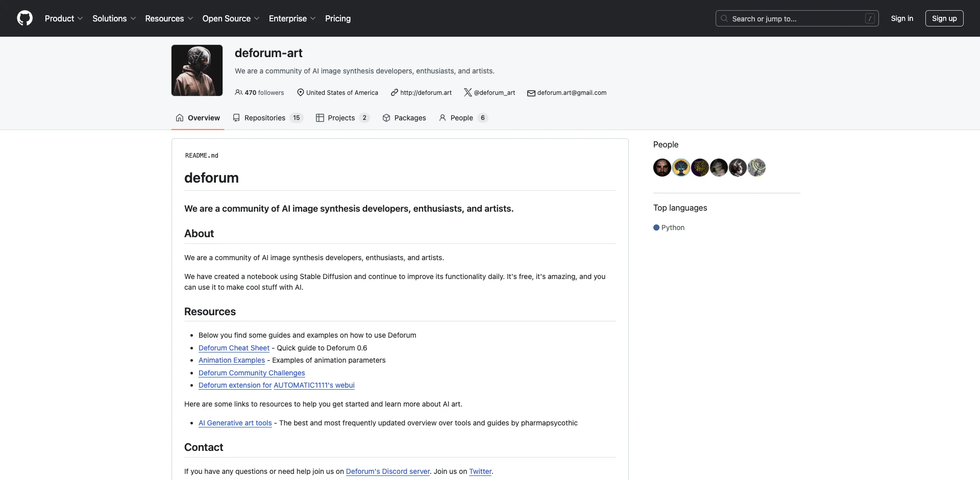Open the Projects tab
The image size is (980, 480).
342,118
